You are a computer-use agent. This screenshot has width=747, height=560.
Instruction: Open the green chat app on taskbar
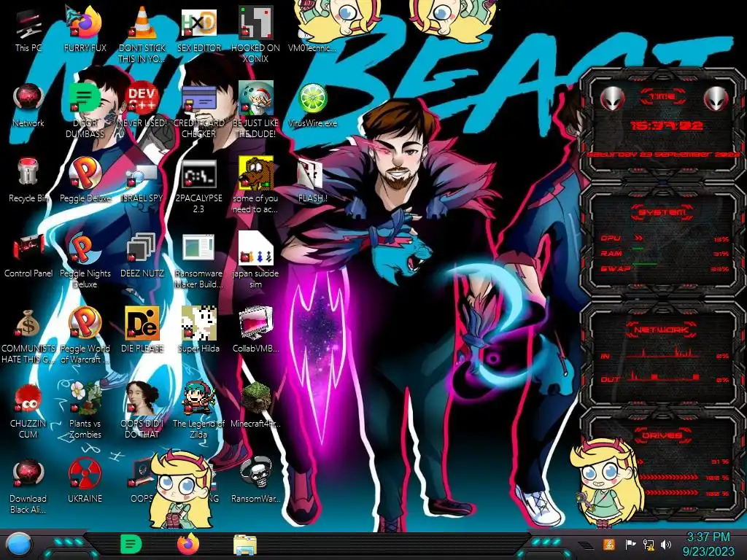(x=131, y=544)
